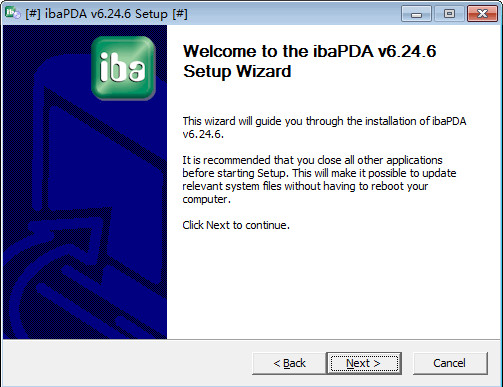The height and width of the screenshot is (387, 503).
Task: Click the blue sidebar artwork panel
Action: coord(85,182)
